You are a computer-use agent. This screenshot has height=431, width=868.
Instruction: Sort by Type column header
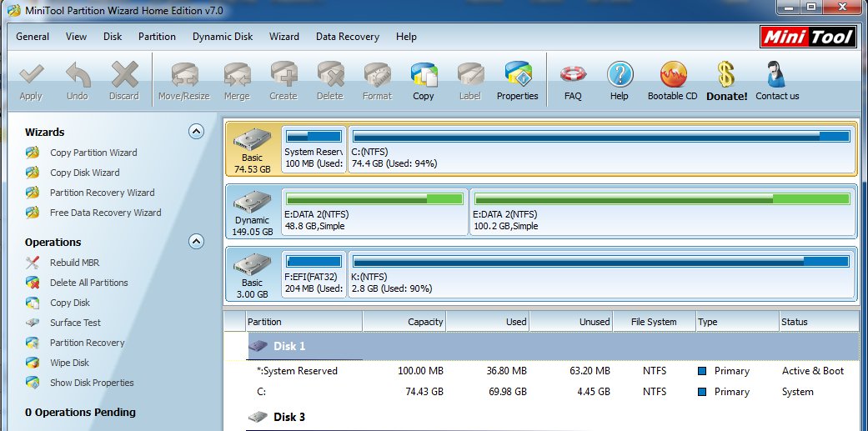coord(737,322)
